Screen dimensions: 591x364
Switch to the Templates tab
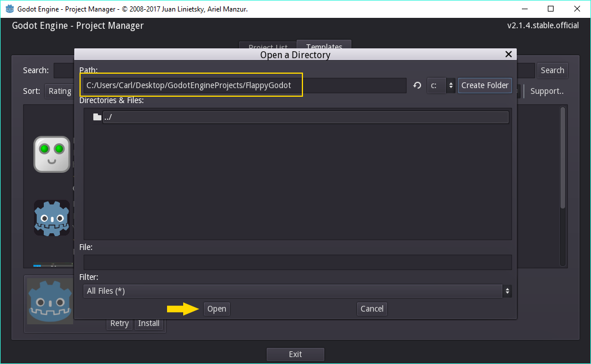(x=324, y=46)
